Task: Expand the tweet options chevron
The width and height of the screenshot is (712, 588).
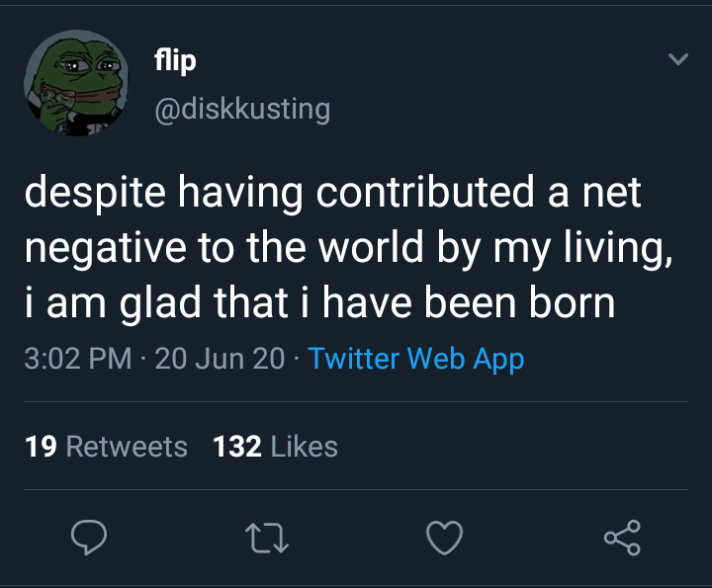Action: click(x=678, y=59)
